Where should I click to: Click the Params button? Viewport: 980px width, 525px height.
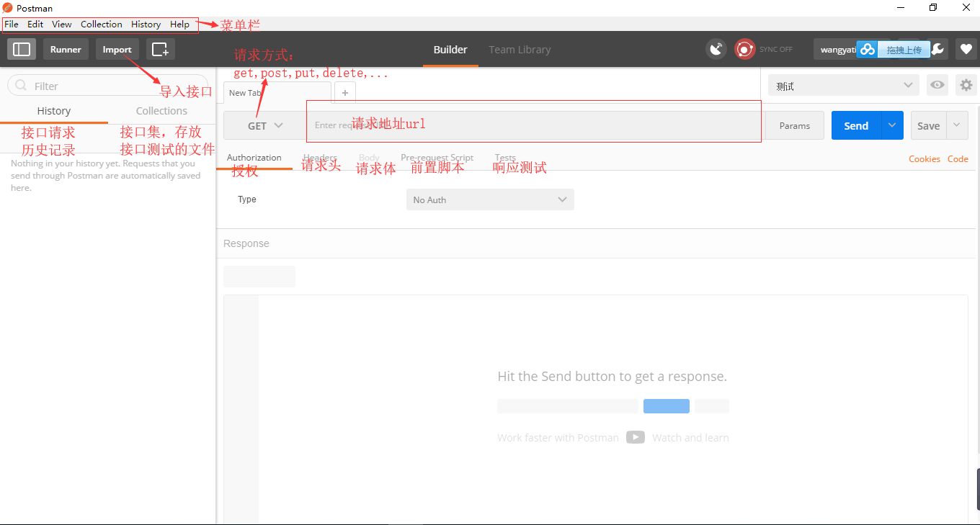tap(795, 125)
